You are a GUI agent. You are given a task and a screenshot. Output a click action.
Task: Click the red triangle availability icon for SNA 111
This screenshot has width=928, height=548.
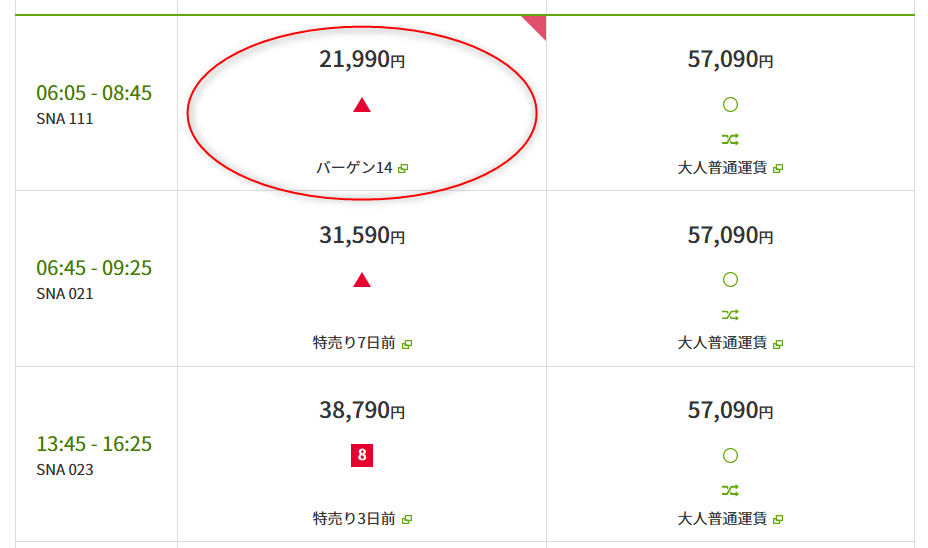[362, 105]
